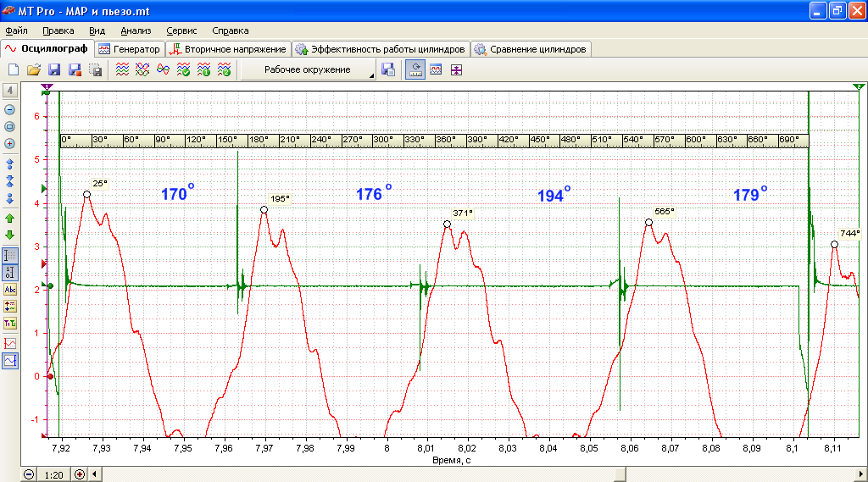This screenshot has height=482, width=868.
Task: Click the vertical zoom in plus icon
Action: point(9,143)
